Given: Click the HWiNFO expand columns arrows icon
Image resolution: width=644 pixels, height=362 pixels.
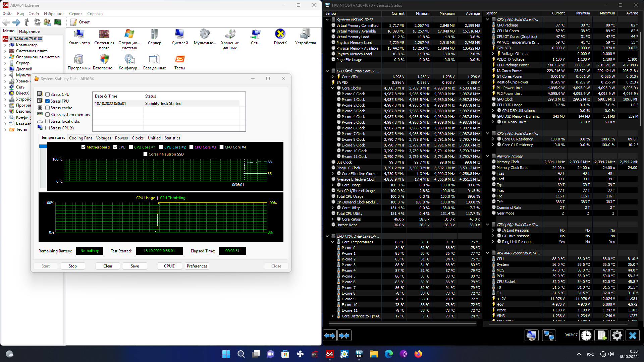Looking at the screenshot, I should [x=329, y=336].
